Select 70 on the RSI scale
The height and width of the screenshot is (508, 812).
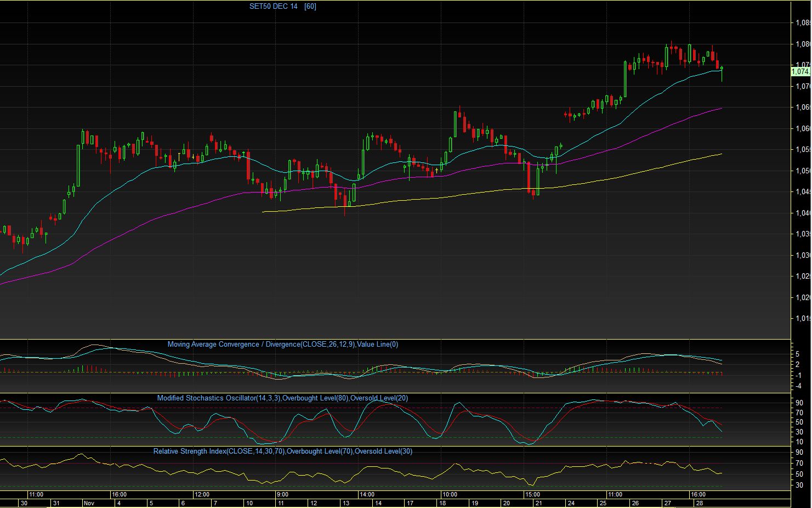tap(799, 464)
